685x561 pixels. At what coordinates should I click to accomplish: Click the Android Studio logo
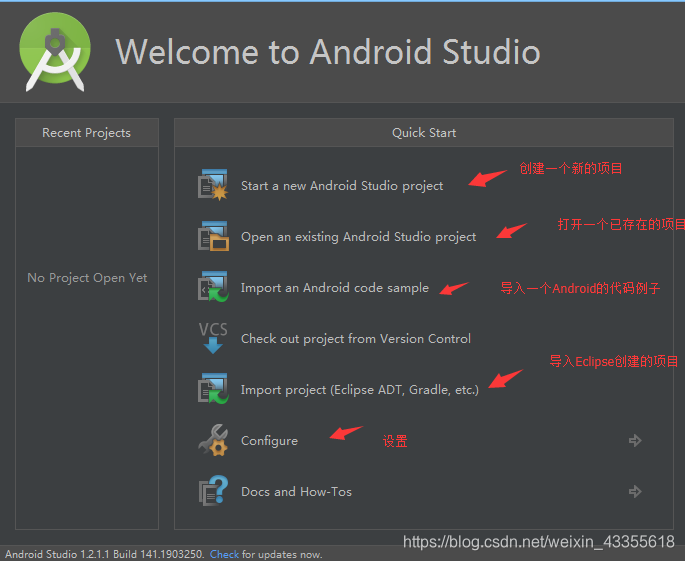click(x=55, y=52)
